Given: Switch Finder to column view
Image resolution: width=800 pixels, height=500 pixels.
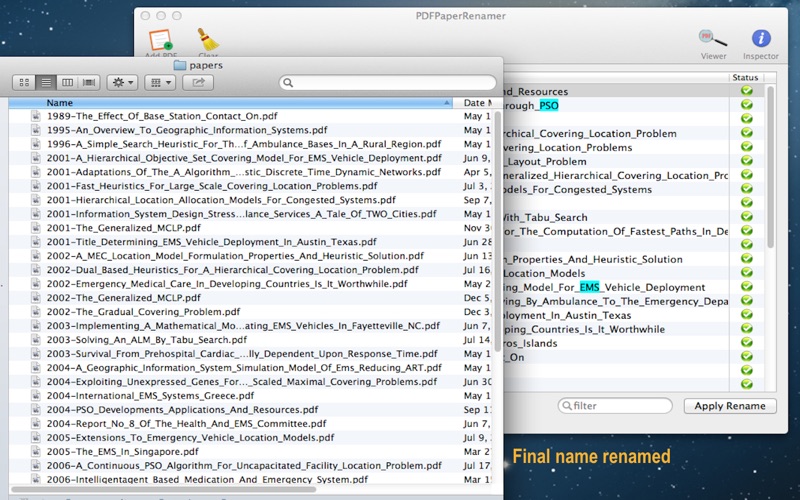Looking at the screenshot, I should pos(67,82).
